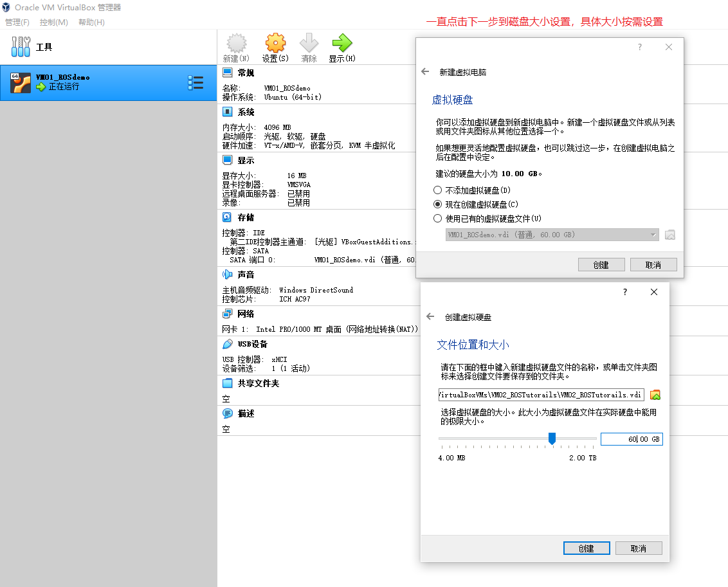
Task: Click the 60.00 GB size input field
Action: pyautogui.click(x=631, y=438)
